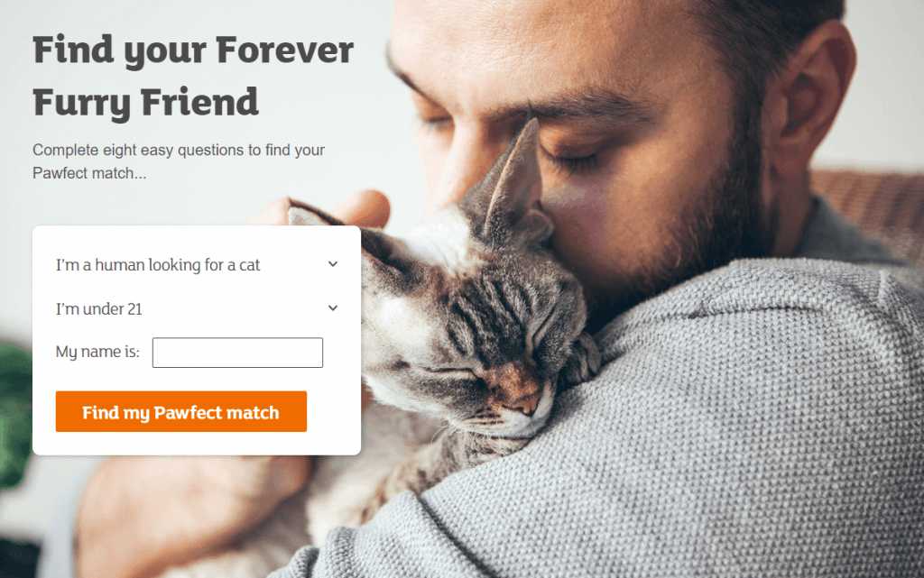Image resolution: width=924 pixels, height=578 pixels.
Task: Click the 'My name is:' label
Action: pos(97,352)
